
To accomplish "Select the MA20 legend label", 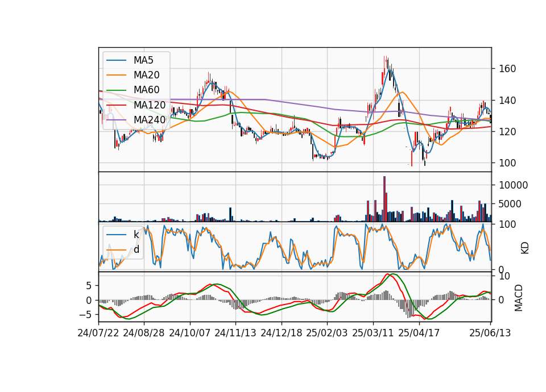I will point(146,75).
